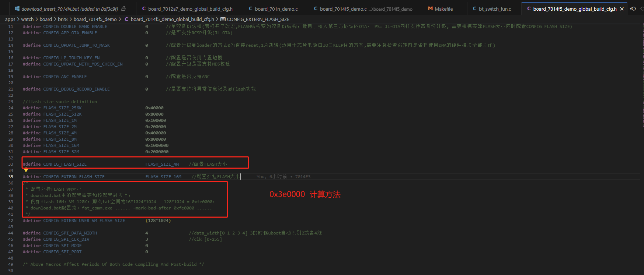Click the file name in the breadcrumb

[x=172, y=19]
